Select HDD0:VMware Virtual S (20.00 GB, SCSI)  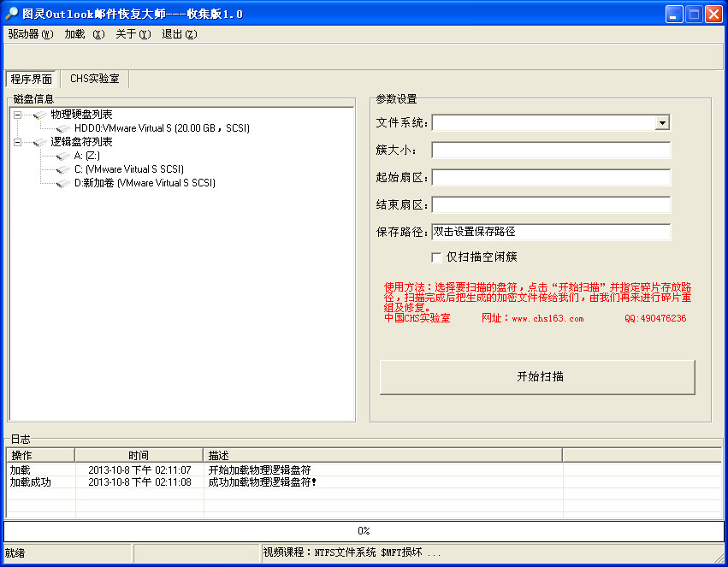click(162, 128)
